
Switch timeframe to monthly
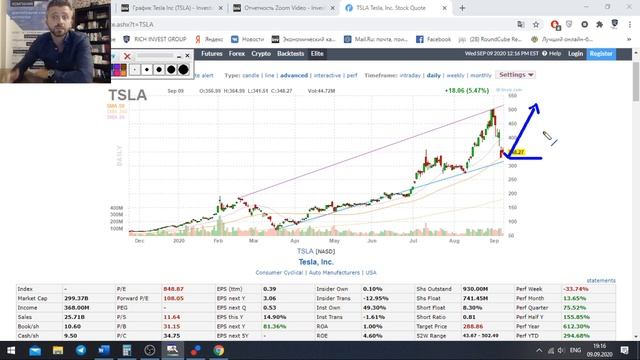481,76
